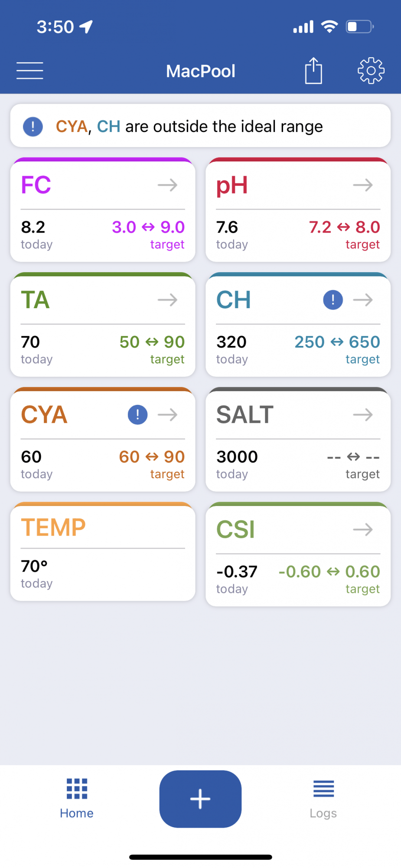Tap the share export icon
Image resolution: width=401 pixels, height=868 pixels.
(x=313, y=70)
